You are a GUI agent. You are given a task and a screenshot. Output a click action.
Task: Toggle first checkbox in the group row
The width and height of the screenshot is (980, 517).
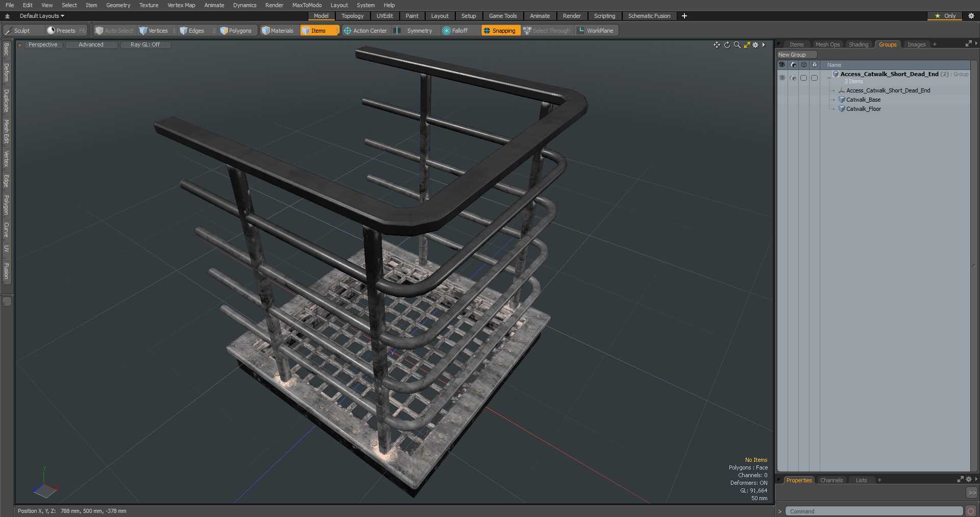click(803, 78)
